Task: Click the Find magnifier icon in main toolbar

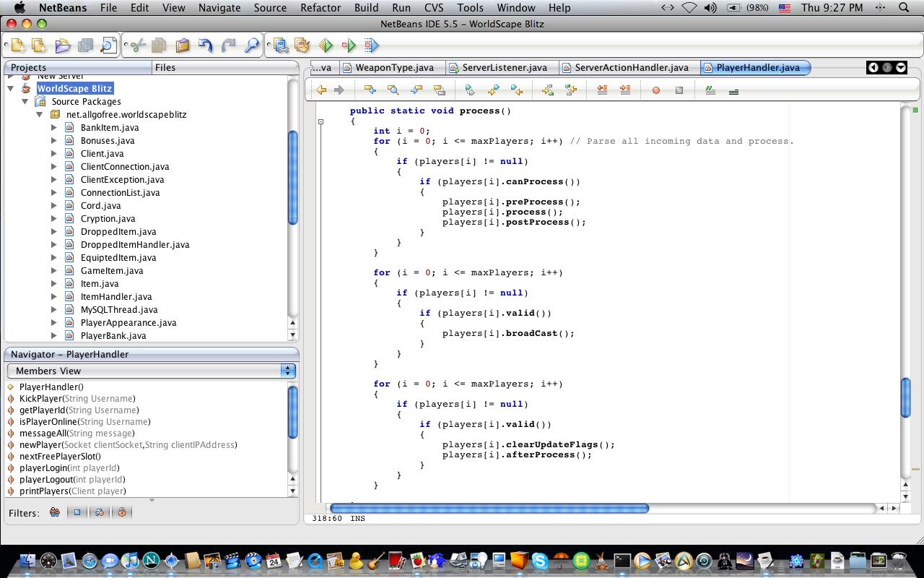Action: [x=252, y=46]
